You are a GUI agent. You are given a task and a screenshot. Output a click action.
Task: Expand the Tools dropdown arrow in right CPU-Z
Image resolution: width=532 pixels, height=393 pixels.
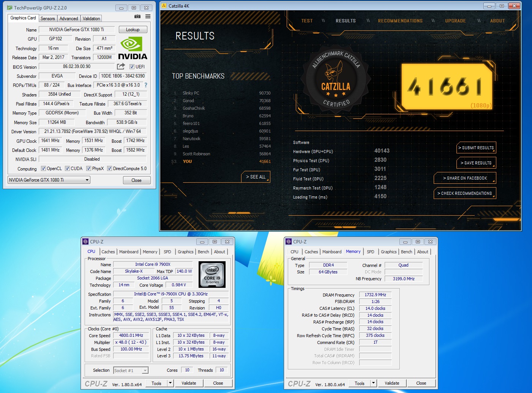(373, 383)
